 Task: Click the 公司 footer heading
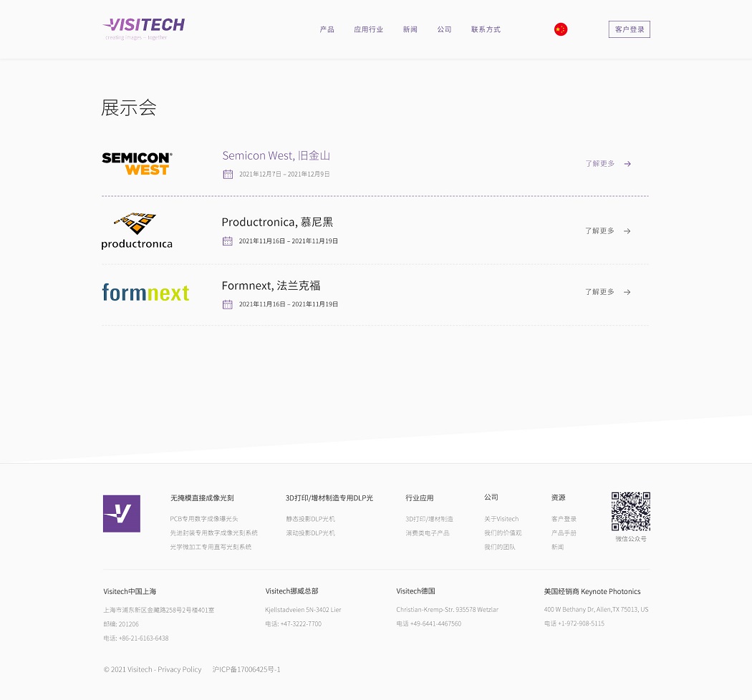(491, 497)
